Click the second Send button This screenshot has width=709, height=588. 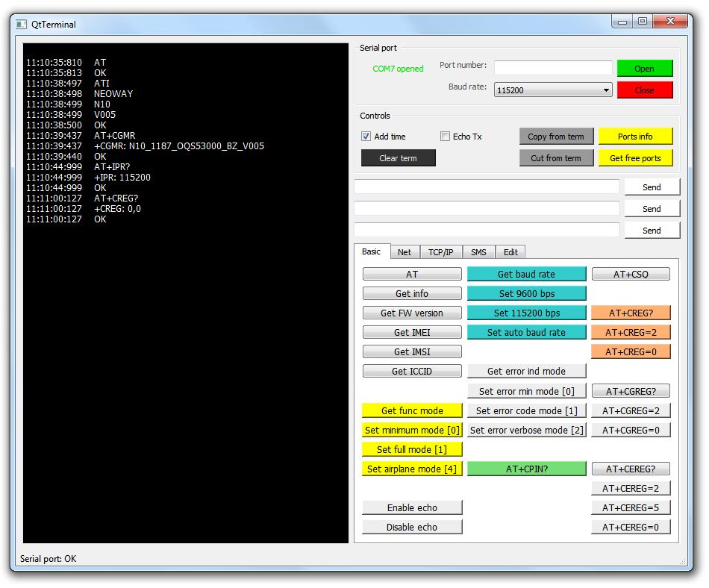click(652, 209)
